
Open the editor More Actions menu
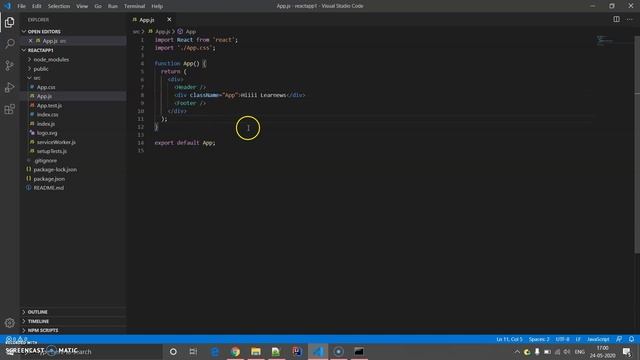click(629, 19)
